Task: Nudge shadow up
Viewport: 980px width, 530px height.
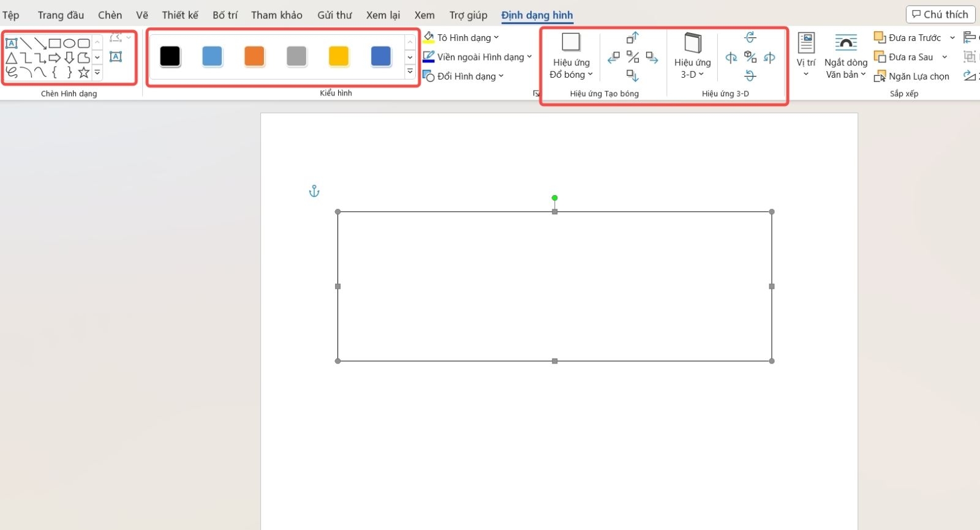Action: pyautogui.click(x=633, y=38)
